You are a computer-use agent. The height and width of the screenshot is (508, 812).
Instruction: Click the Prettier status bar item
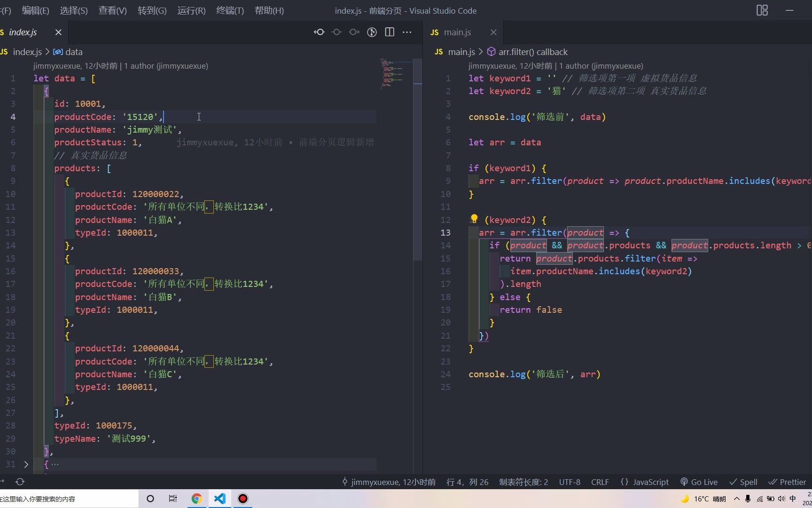pyautogui.click(x=787, y=482)
